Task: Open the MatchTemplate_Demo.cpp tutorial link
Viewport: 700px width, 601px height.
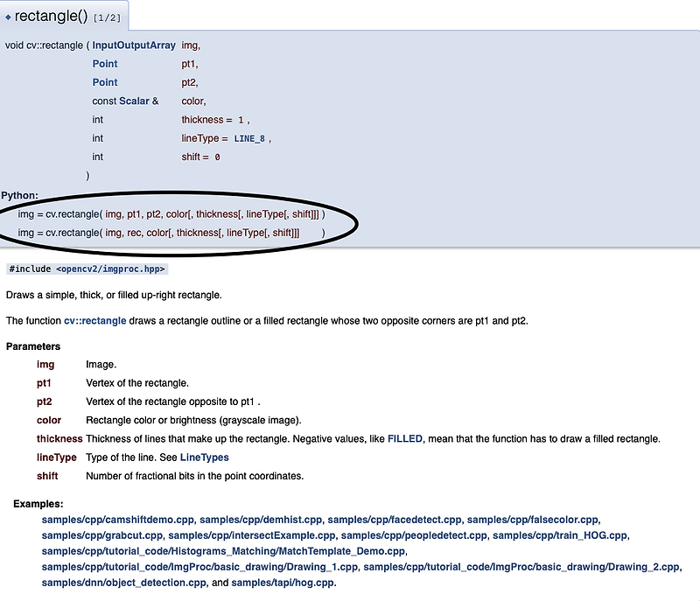Action: click(x=224, y=550)
